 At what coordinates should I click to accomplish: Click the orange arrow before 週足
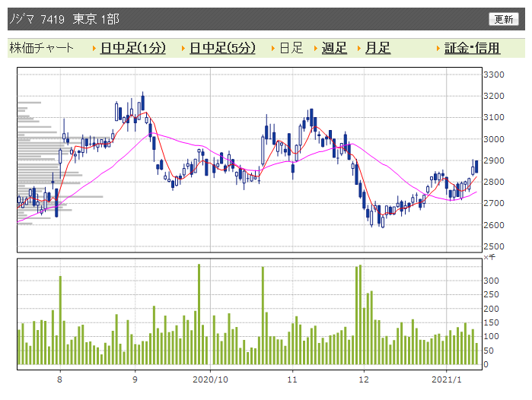click(316, 49)
